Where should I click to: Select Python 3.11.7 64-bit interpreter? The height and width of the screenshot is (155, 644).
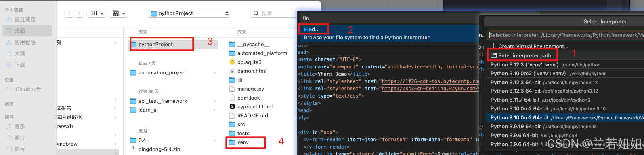tap(565, 100)
